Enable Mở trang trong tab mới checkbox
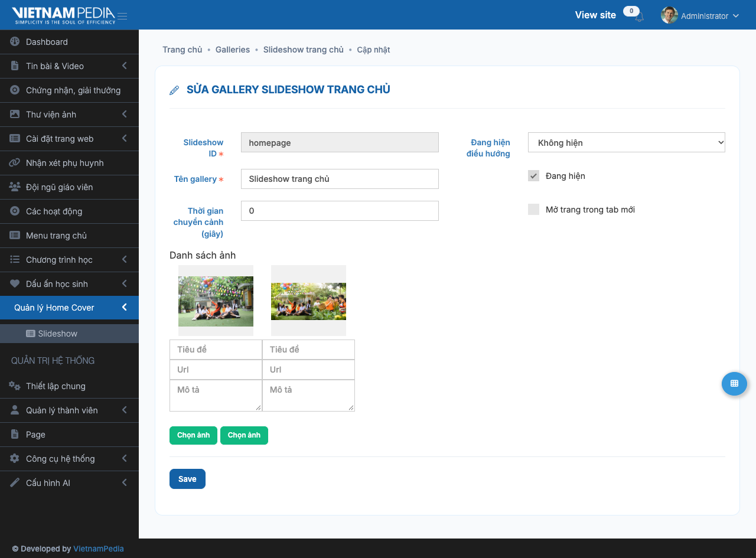Viewport: 756px width, 558px height. coord(534,210)
